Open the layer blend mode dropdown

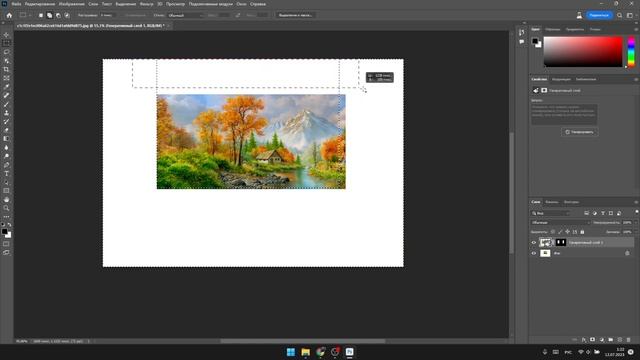[561, 222]
